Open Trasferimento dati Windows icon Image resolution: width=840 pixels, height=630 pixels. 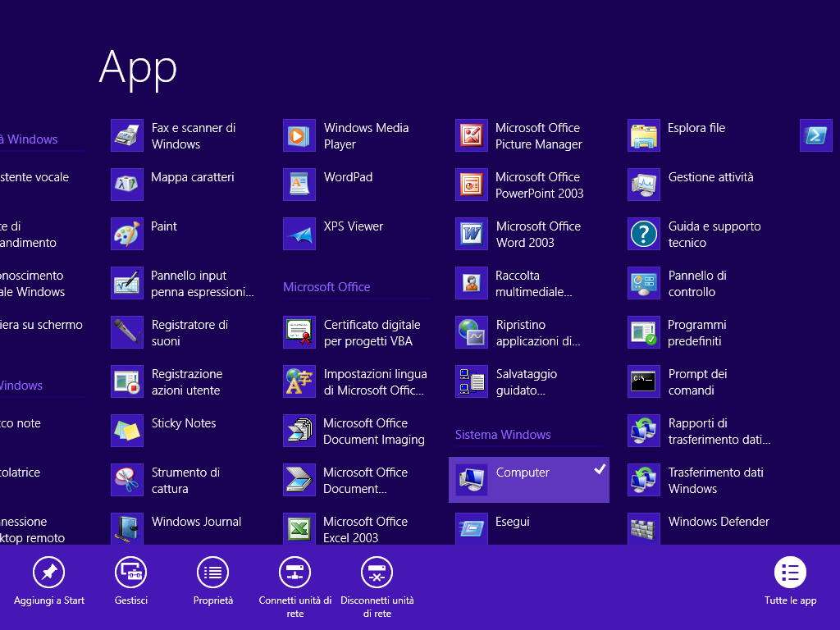point(644,481)
